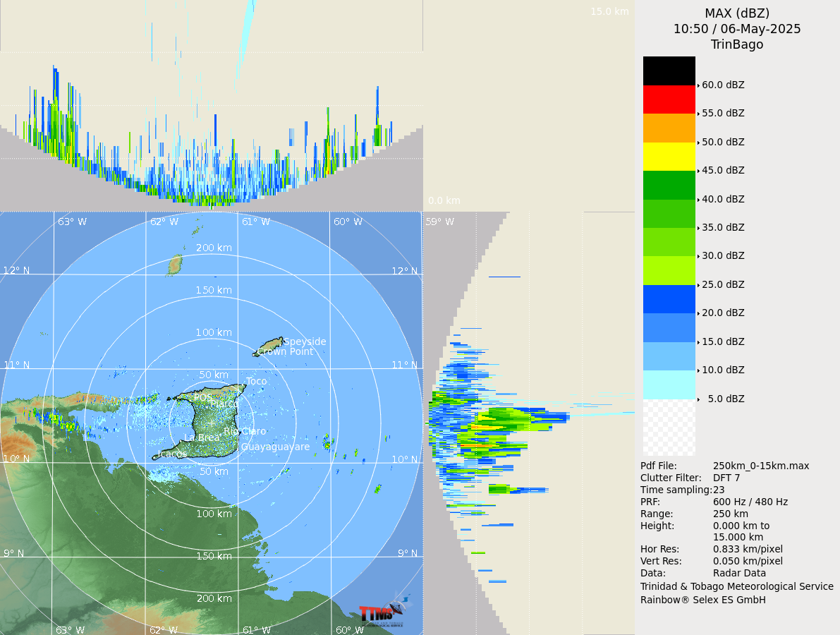Click the '600 Hz / 480 Hz' PRF value

750,502
